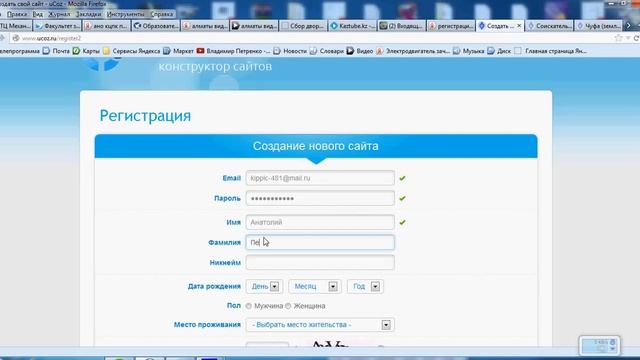The image size is (640, 360).
Task: Switch to the 'ТЦ Механ...' tab
Action: (x=16, y=26)
